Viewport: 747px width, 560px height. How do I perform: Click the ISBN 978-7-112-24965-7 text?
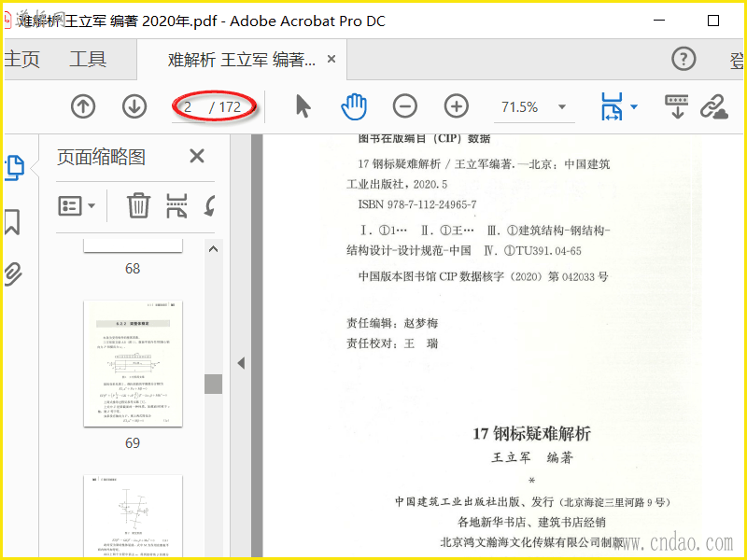coord(417,204)
